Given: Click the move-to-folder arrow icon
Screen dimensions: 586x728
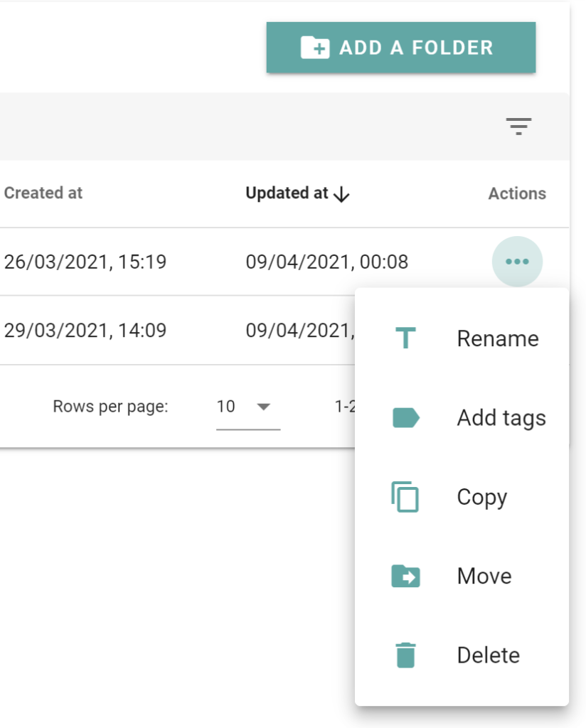Looking at the screenshot, I should (x=405, y=576).
